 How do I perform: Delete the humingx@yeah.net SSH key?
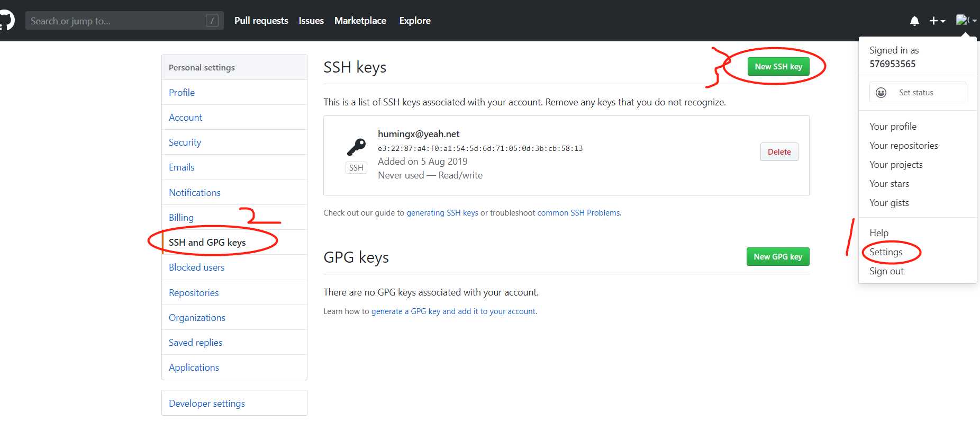[x=779, y=152]
